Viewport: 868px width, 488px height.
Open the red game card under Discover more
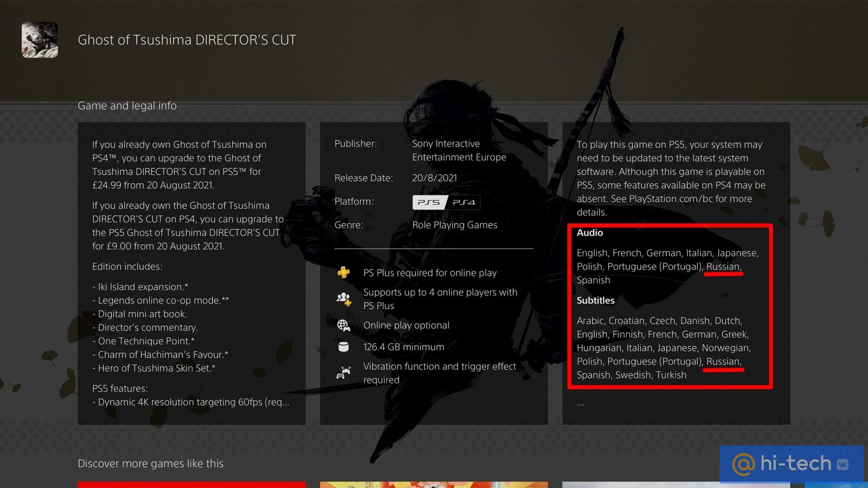tap(192, 485)
